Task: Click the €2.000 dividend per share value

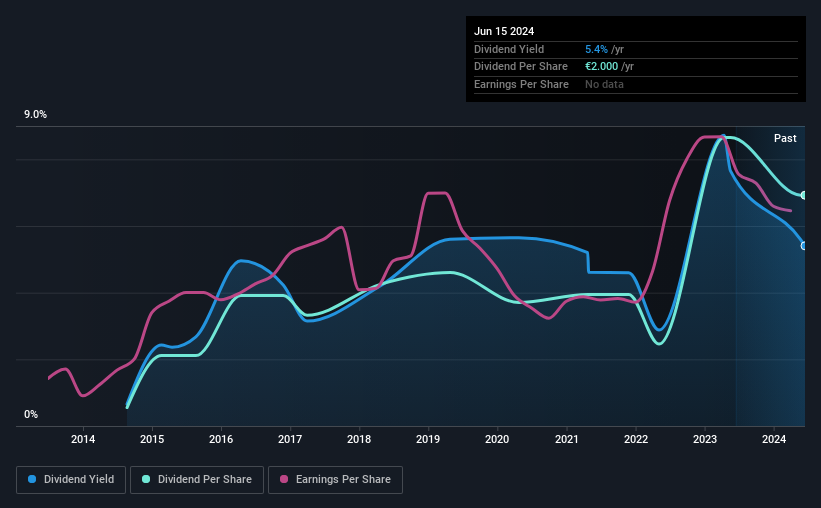Action: (x=602, y=67)
